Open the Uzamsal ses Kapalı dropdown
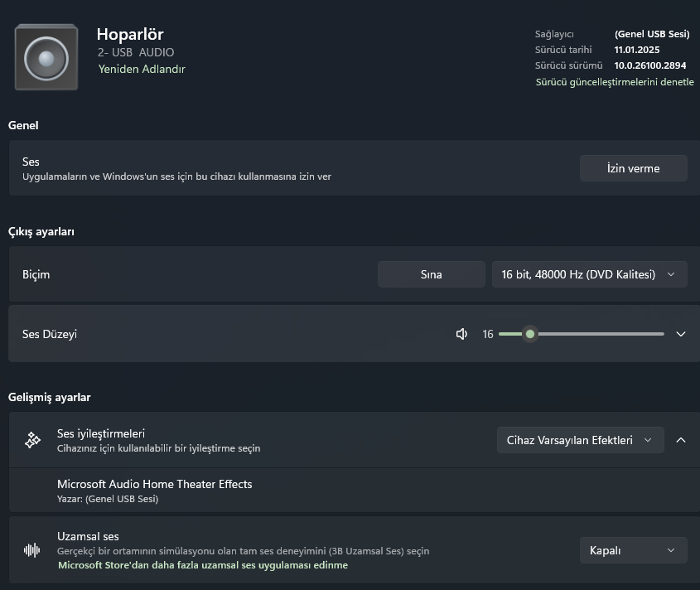The width and height of the screenshot is (700, 590). [x=633, y=550]
